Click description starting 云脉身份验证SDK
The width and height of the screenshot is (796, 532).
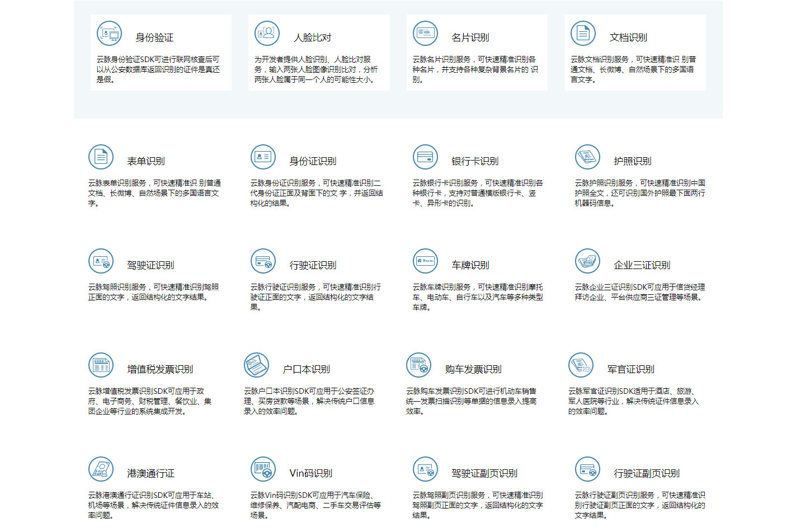[x=158, y=69]
